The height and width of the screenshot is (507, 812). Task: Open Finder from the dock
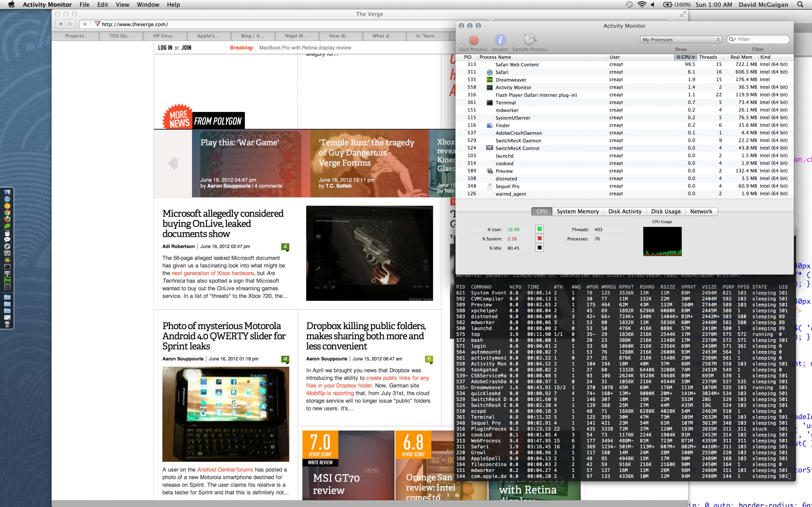click(x=7, y=192)
